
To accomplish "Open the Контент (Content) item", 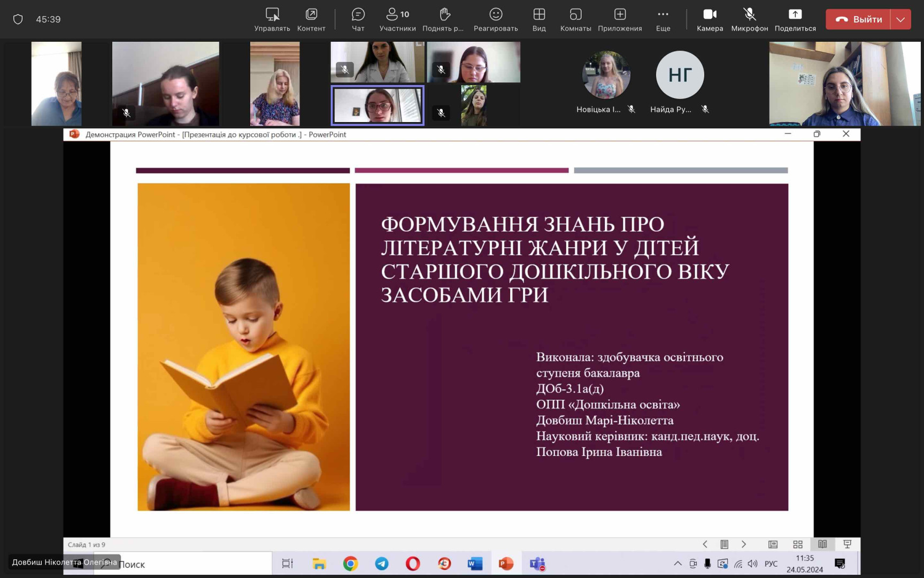I will tap(311, 19).
